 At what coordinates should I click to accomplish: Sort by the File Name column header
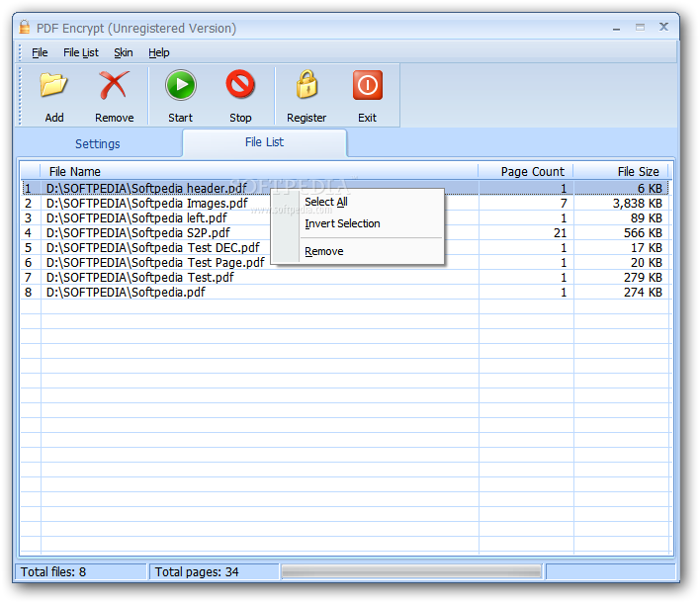point(259,171)
